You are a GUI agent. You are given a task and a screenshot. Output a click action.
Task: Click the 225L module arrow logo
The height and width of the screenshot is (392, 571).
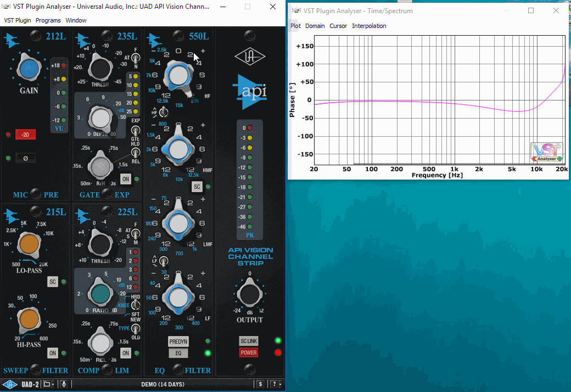click(x=83, y=216)
